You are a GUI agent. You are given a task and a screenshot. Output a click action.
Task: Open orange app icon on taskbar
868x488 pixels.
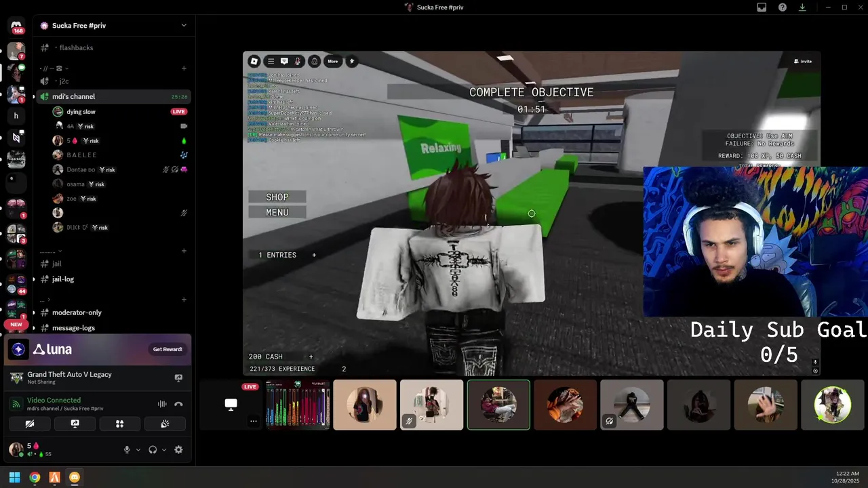click(55, 477)
